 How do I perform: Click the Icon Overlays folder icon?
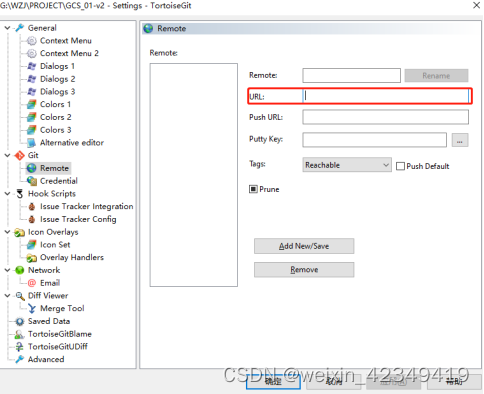(20, 232)
